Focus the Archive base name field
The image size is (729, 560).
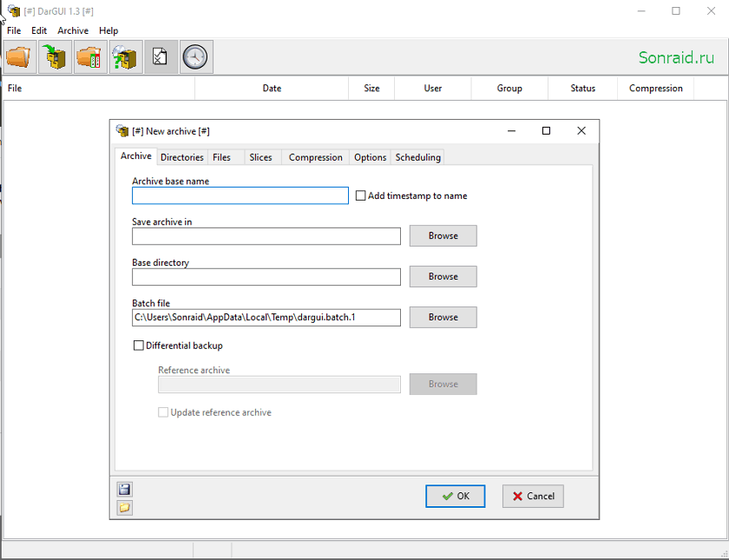pos(240,196)
